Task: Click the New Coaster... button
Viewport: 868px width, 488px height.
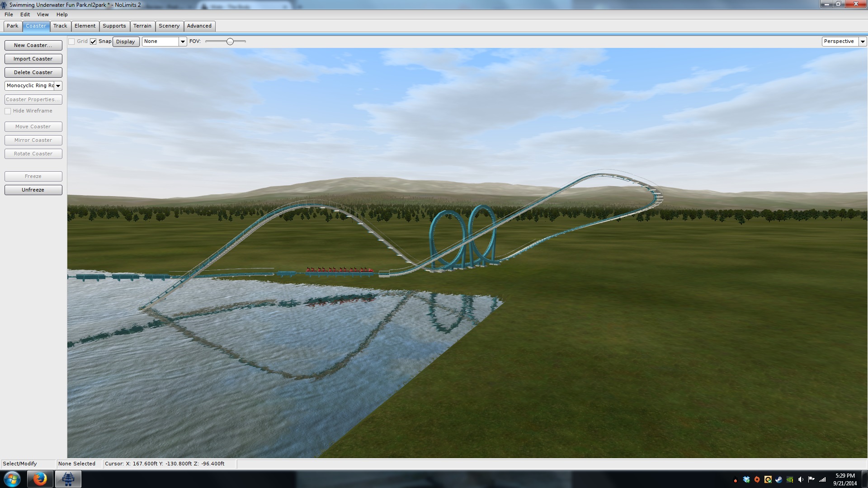Action: 33,45
